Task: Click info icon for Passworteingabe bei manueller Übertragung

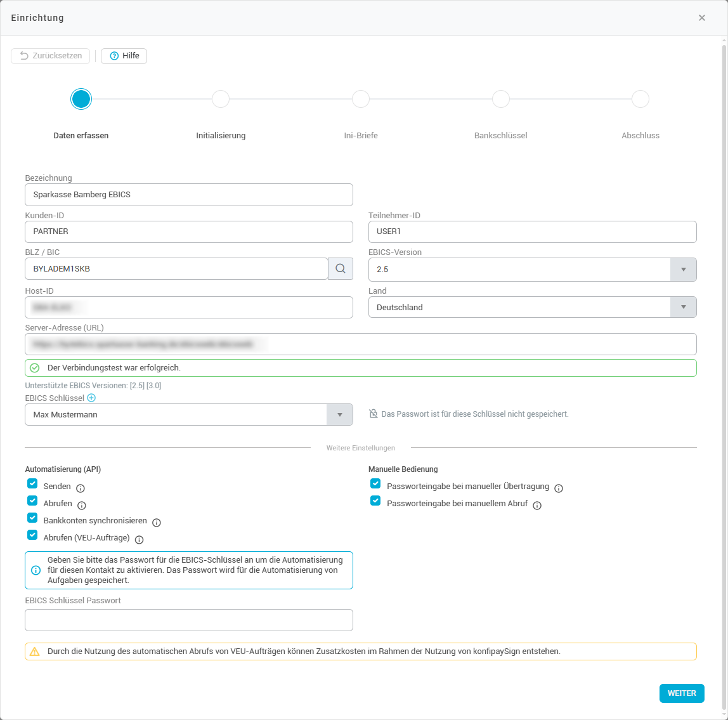Action: [559, 488]
